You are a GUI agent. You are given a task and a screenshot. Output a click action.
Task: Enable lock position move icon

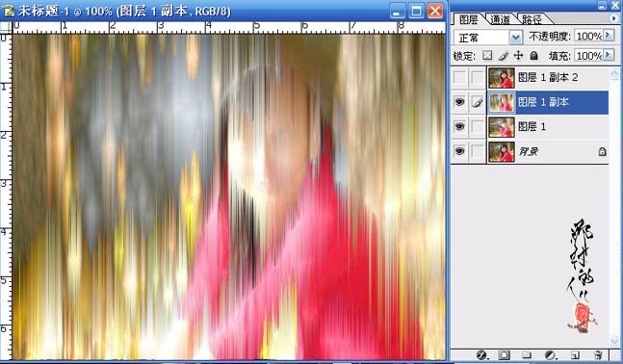tap(518, 55)
